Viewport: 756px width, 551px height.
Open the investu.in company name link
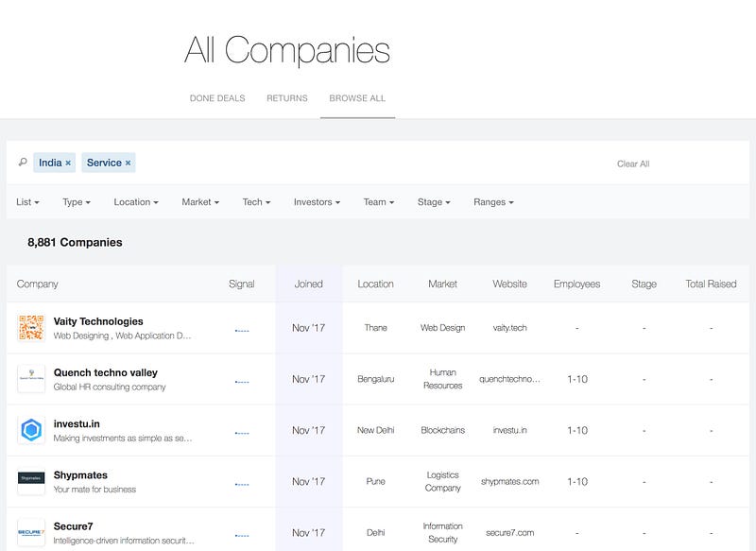pos(77,423)
